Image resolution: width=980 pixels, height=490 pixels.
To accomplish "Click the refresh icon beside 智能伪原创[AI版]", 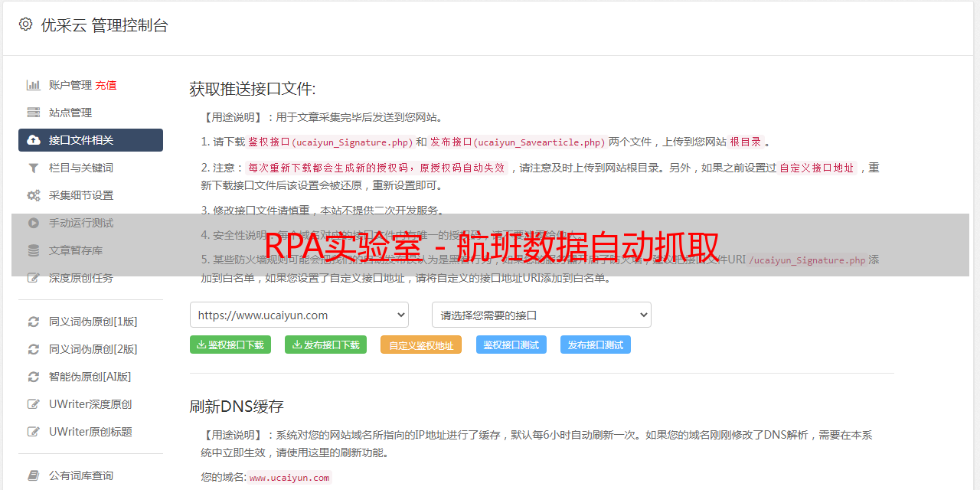I will 34,377.
